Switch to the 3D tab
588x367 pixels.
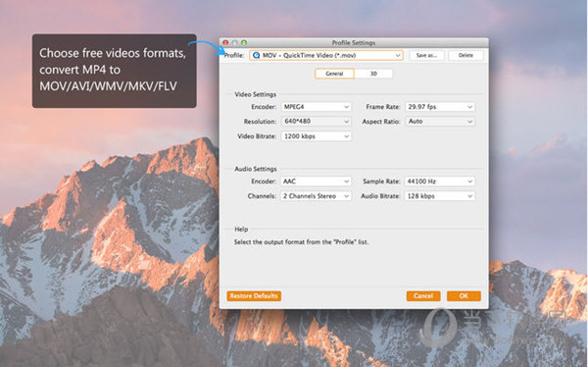point(373,74)
